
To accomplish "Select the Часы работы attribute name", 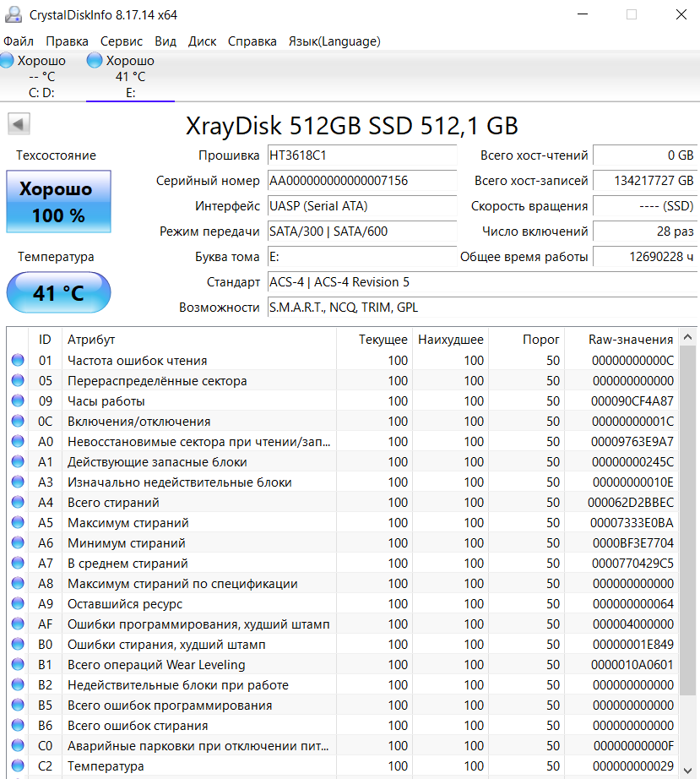I will click(x=106, y=401).
